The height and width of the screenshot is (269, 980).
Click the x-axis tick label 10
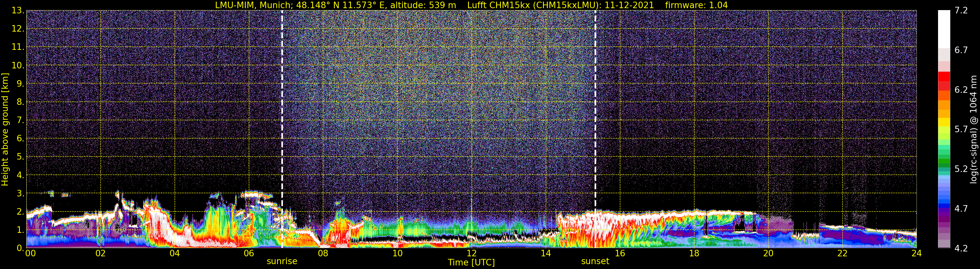397,253
